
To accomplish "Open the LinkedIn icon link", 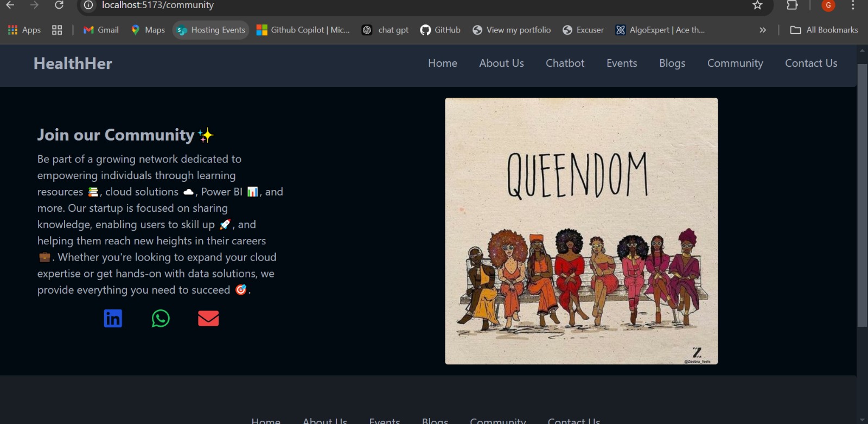I will click(113, 318).
